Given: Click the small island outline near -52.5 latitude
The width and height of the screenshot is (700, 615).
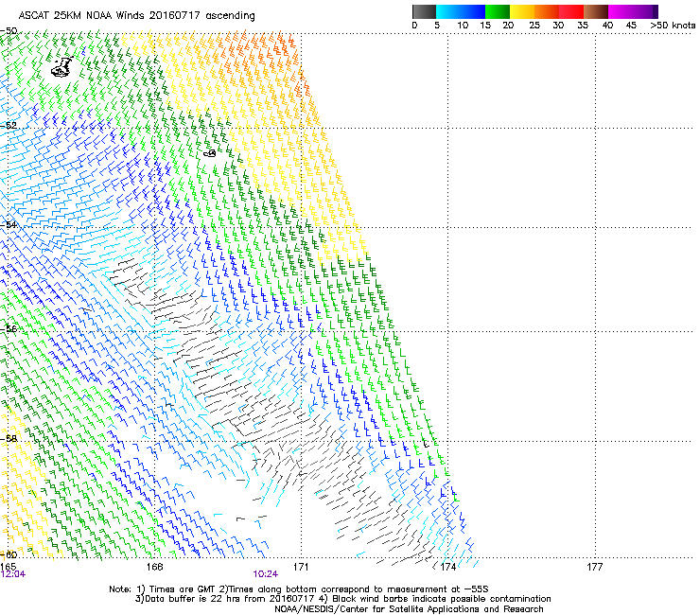Looking at the screenshot, I should tap(210, 153).
